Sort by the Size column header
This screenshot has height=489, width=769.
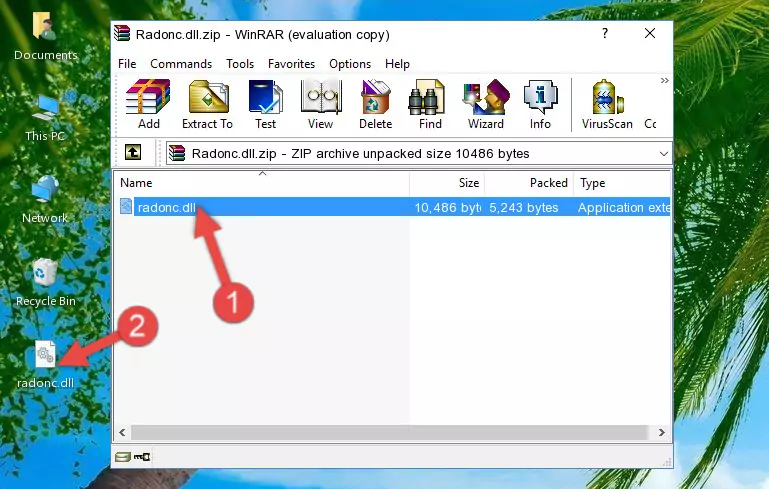(x=447, y=183)
